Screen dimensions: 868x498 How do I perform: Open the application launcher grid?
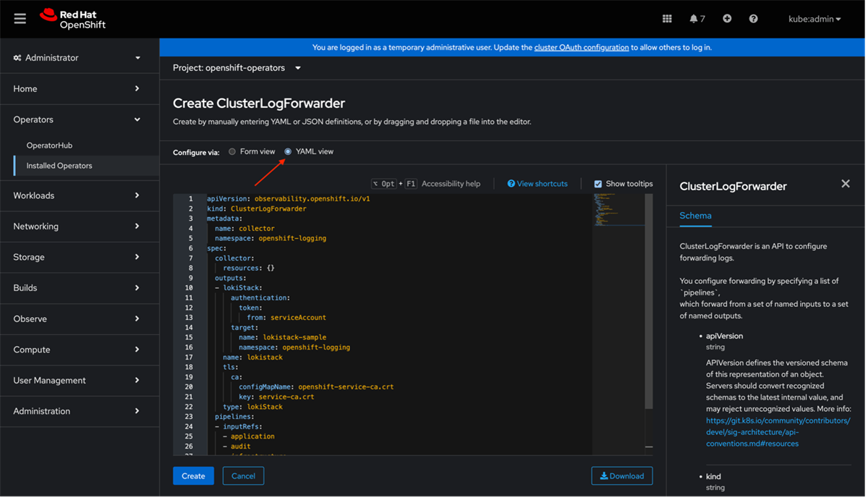(x=667, y=19)
